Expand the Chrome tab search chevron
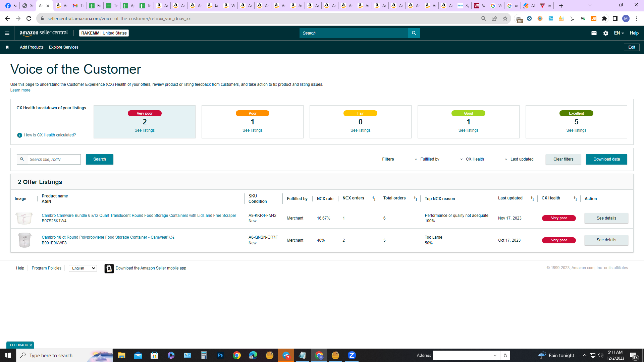 590,5
